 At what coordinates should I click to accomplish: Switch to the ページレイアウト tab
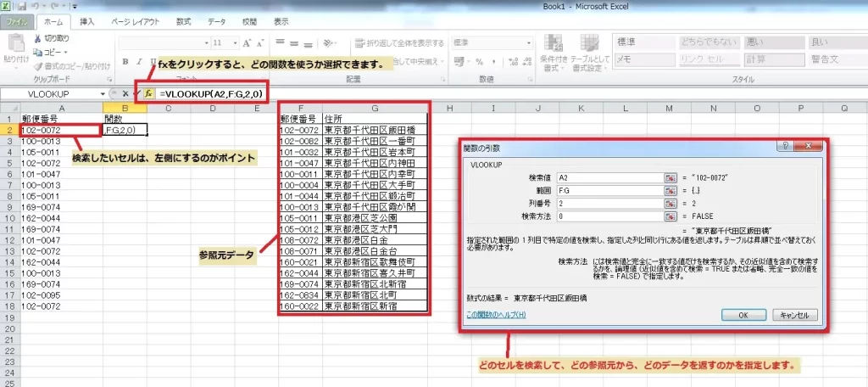135,22
